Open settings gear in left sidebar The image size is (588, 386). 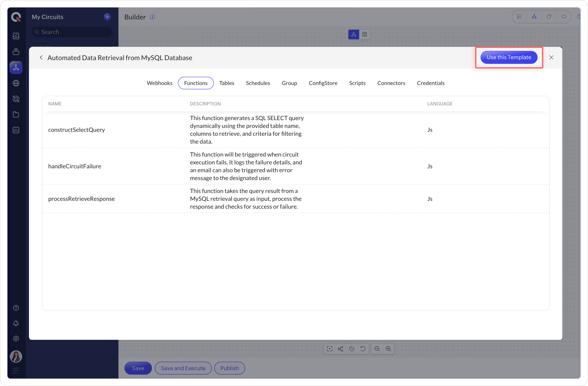tap(16, 339)
